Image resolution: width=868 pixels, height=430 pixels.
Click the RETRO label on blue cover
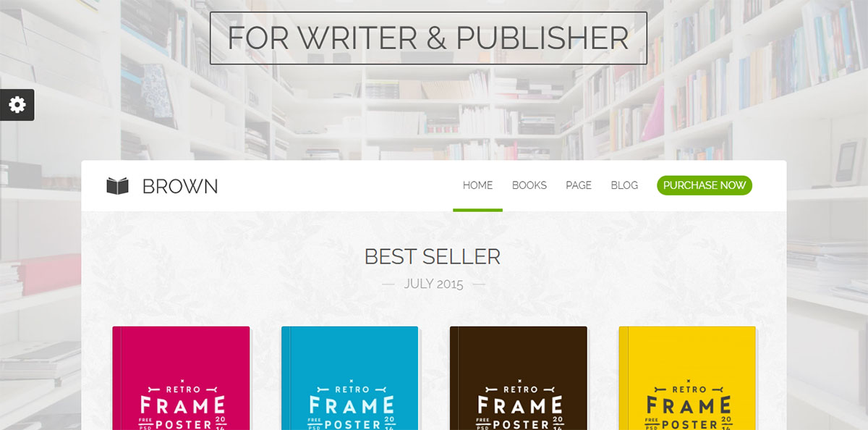point(351,389)
